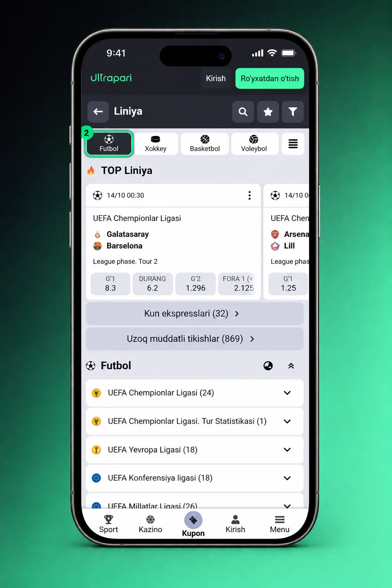Open Sport in the bottom navigation

pos(108,524)
